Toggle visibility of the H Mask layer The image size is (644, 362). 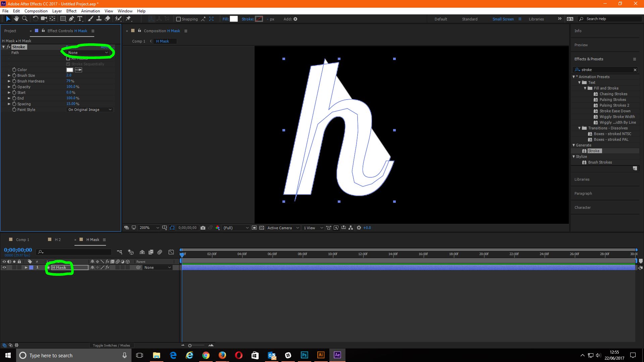pos(4,267)
